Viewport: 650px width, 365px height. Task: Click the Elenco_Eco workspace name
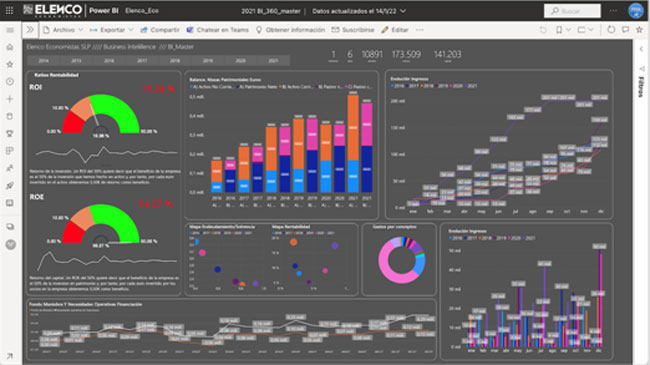(142, 11)
